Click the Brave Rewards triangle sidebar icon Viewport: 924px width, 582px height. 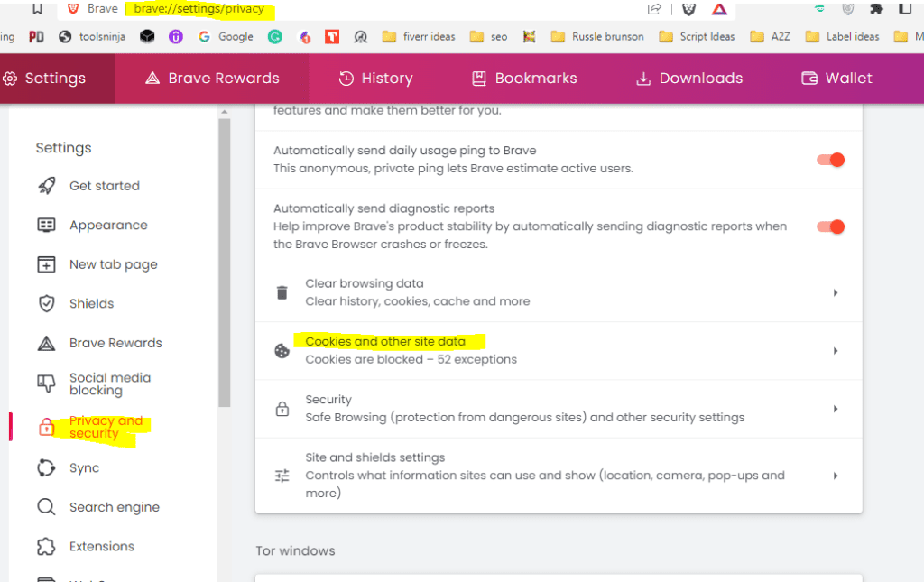click(47, 344)
